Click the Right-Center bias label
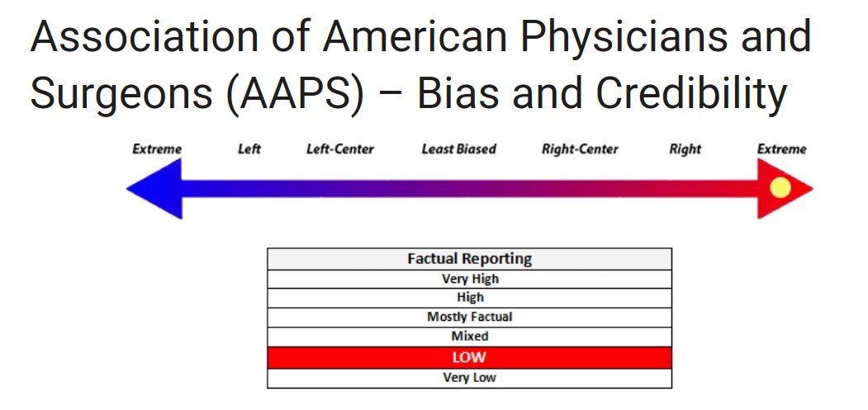868x410 pixels. click(580, 149)
